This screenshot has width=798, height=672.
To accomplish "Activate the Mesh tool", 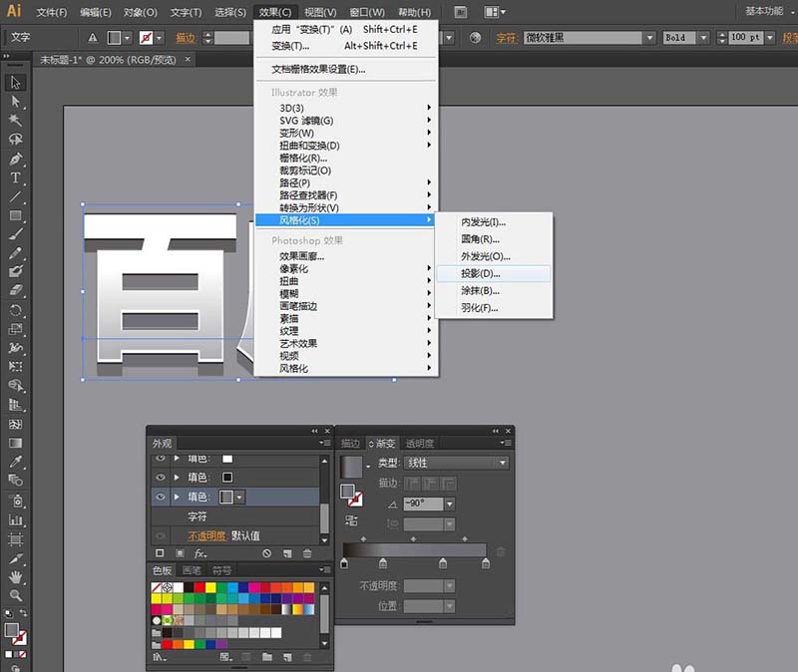I will click(15, 425).
